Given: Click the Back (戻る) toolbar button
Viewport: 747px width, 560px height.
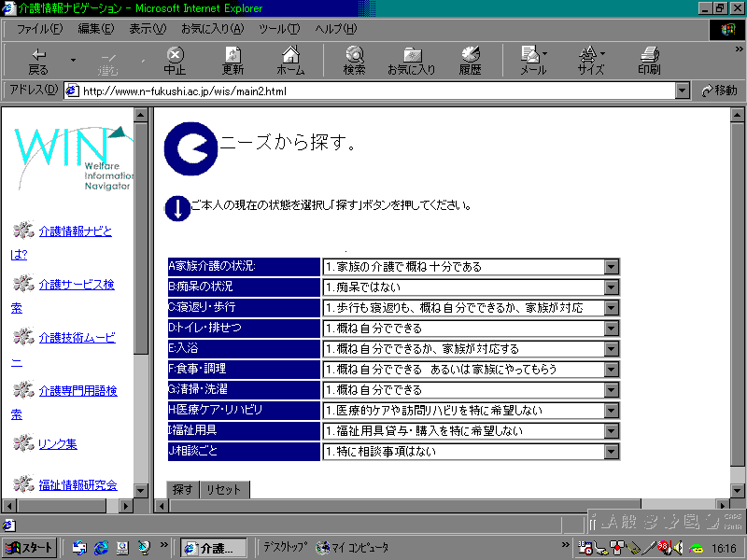Looking at the screenshot, I should [38, 61].
